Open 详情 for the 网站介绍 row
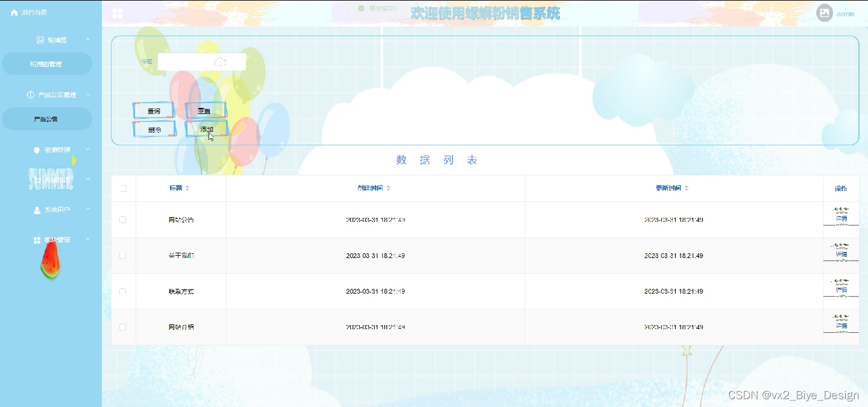This screenshot has height=407, width=868. (x=841, y=326)
